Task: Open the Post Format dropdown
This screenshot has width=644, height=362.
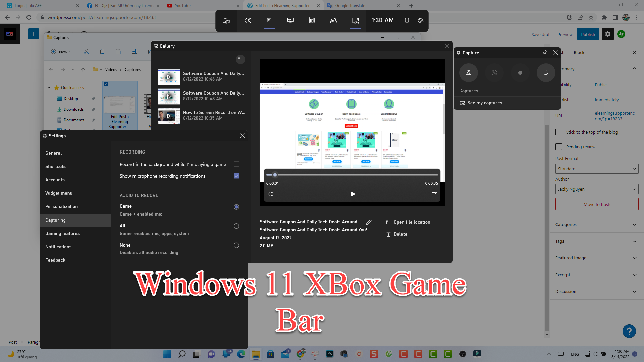Action: click(596, 169)
